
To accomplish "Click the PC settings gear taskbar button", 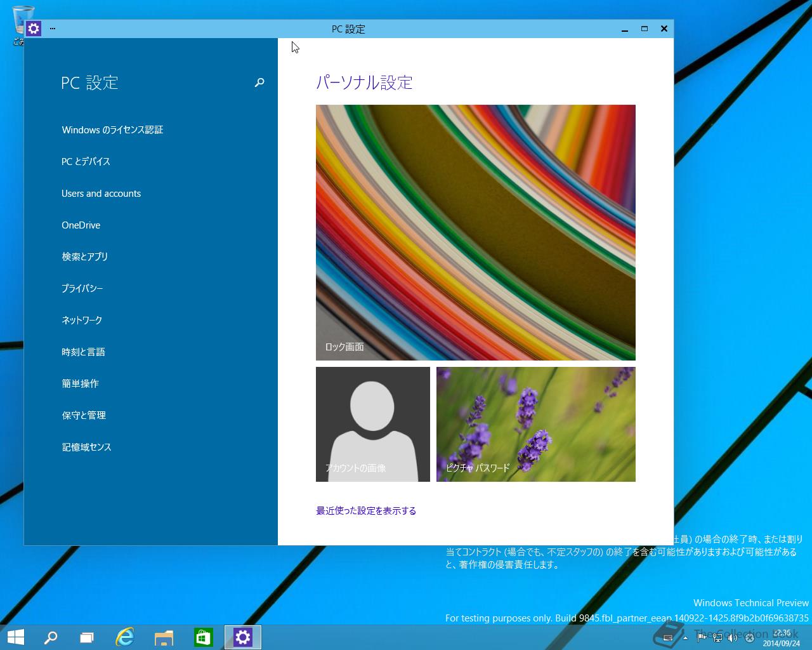I will [243, 637].
